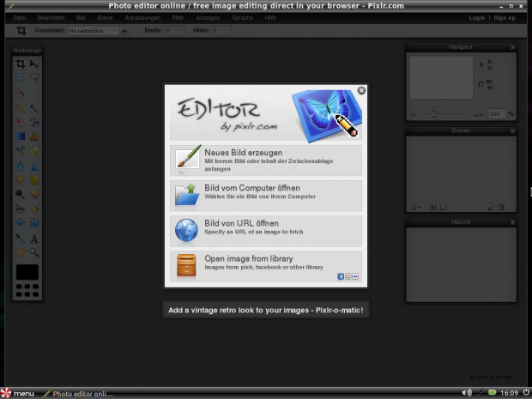Click the foreground color swatch
The height and width of the screenshot is (399, 532).
[27, 272]
